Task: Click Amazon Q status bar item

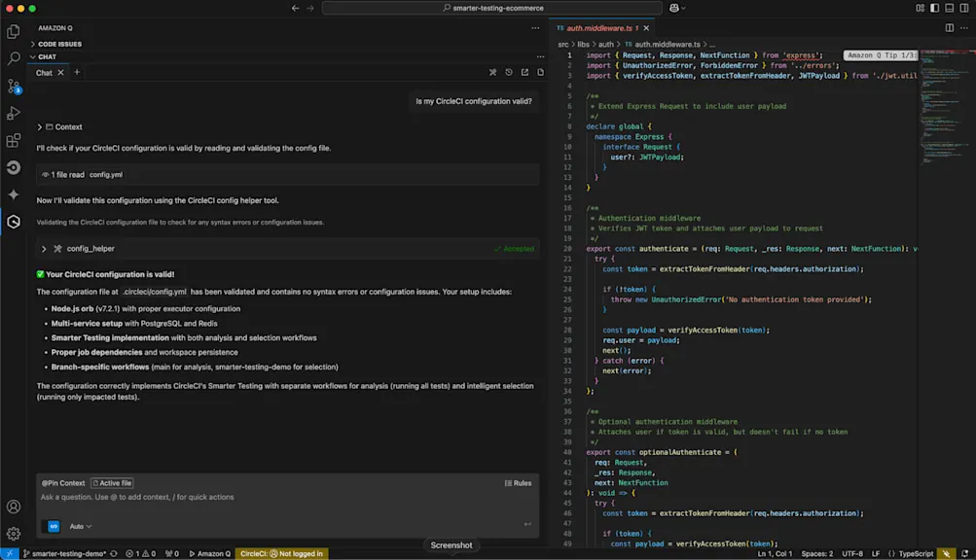Action: click(x=210, y=553)
